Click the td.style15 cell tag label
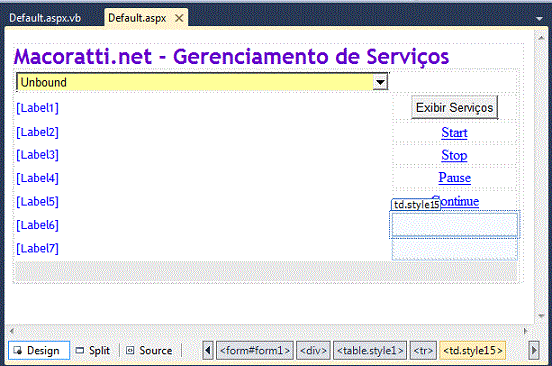This screenshot has width=552, height=366. coord(416,204)
